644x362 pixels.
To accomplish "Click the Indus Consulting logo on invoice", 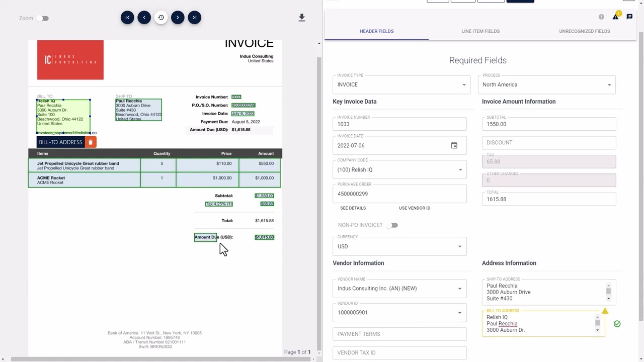I will pos(70,60).
